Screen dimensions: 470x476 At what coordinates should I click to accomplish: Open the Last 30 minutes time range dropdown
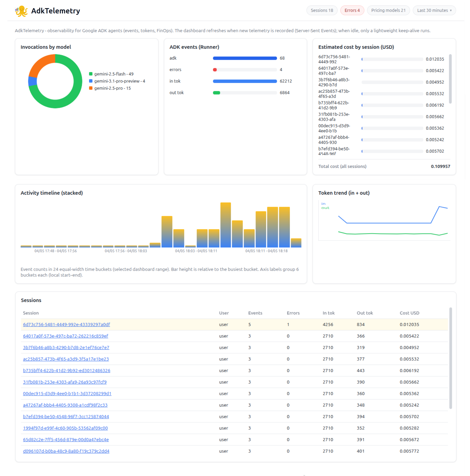click(x=434, y=10)
